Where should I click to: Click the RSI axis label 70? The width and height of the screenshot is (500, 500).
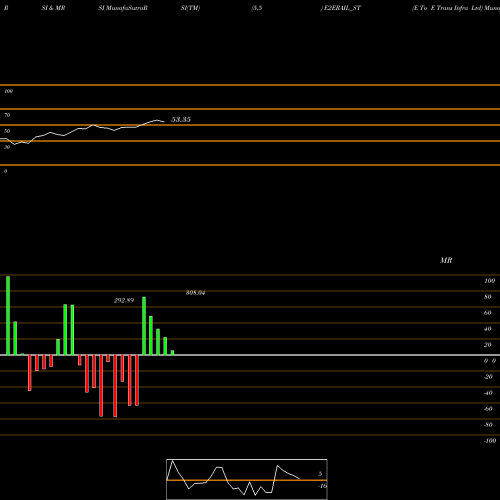point(7,115)
